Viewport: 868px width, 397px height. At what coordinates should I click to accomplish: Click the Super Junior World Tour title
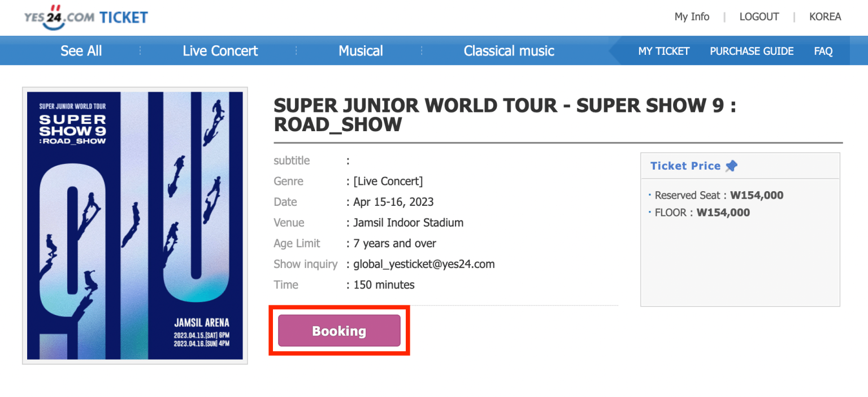click(x=505, y=115)
